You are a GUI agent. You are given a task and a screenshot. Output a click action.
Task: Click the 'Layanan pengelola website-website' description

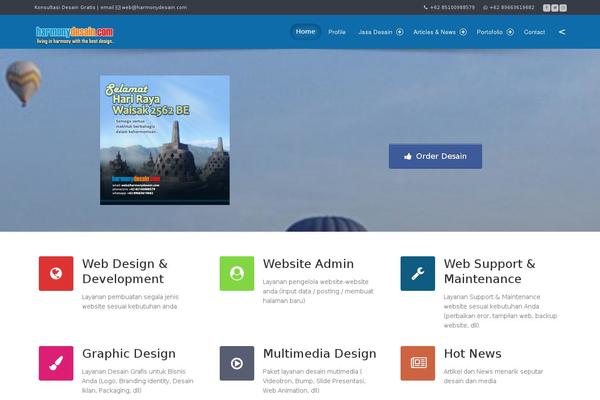tap(318, 291)
